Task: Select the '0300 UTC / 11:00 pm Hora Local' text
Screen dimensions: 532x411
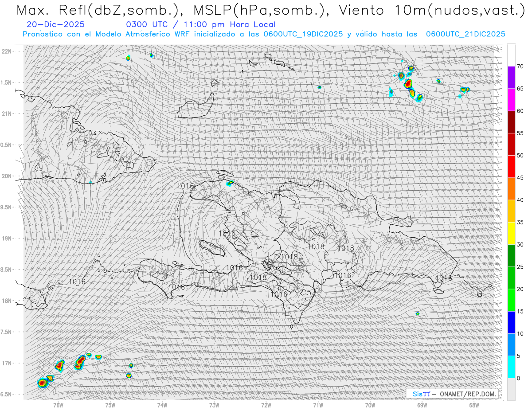Action: click(x=200, y=25)
